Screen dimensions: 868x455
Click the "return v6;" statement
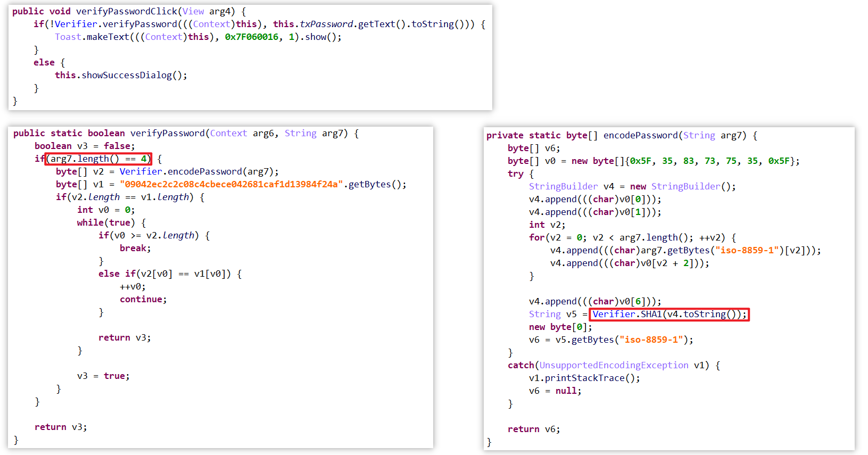pos(534,429)
